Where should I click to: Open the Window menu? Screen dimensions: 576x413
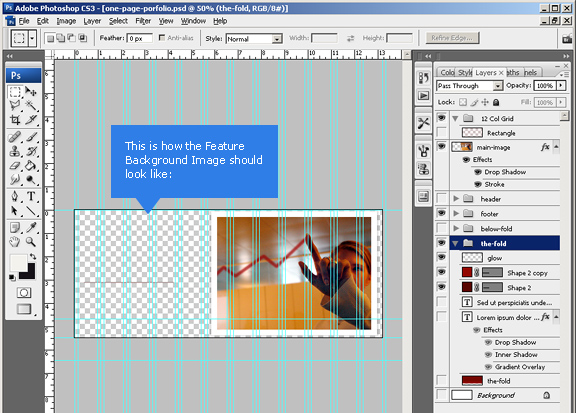(x=193, y=21)
